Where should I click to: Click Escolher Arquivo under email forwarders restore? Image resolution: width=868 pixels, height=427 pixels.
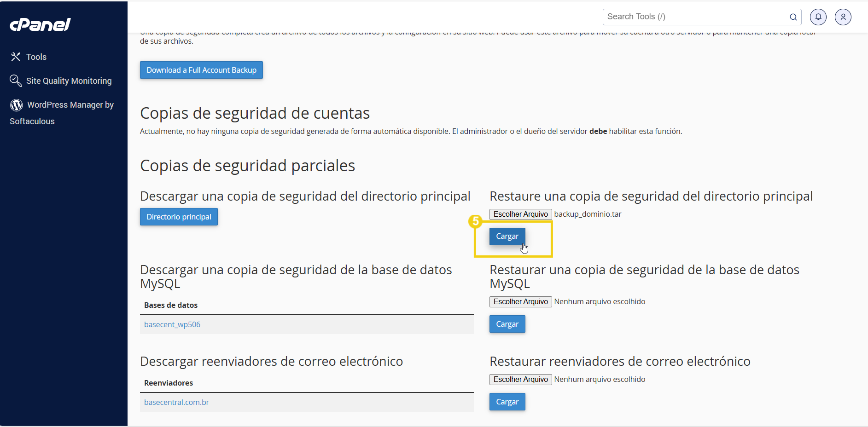point(520,379)
